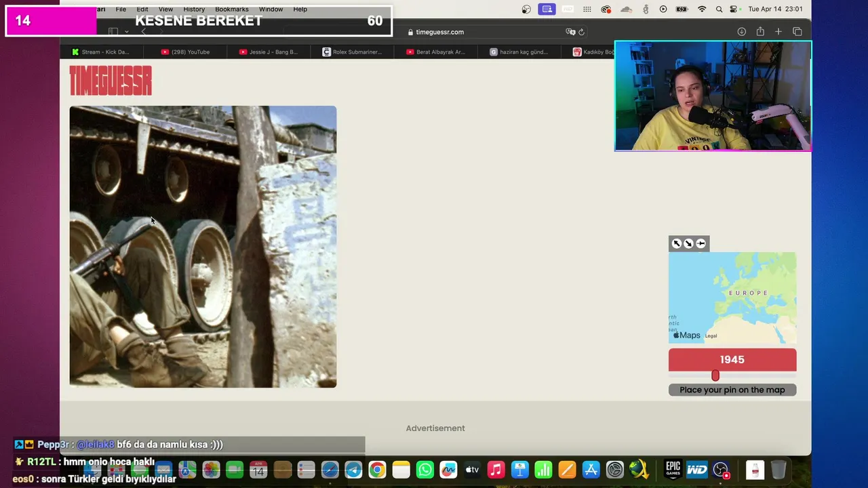Viewport: 868px width, 488px height.
Task: Click the 1945 year display
Action: pyautogui.click(x=732, y=360)
